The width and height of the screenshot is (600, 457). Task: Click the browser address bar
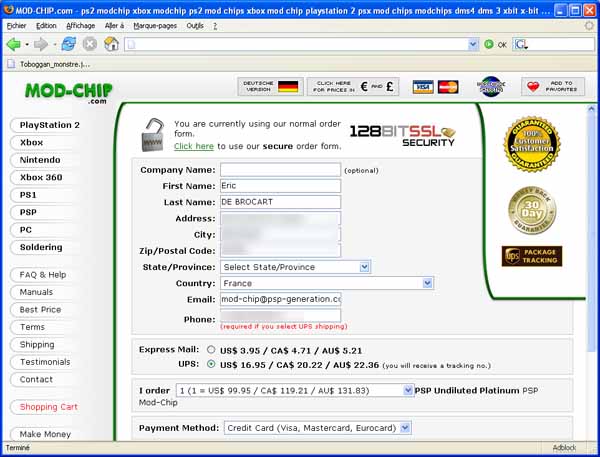tap(297, 44)
